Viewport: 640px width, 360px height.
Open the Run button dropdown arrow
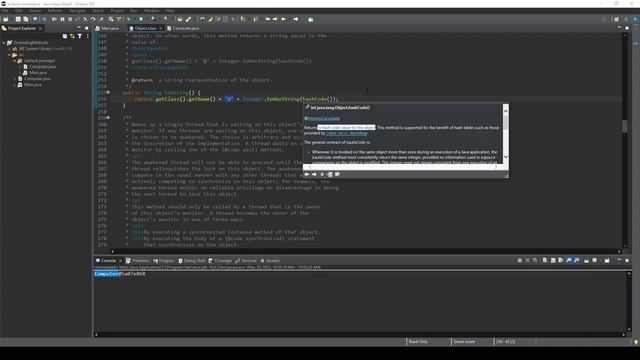click(146, 19)
